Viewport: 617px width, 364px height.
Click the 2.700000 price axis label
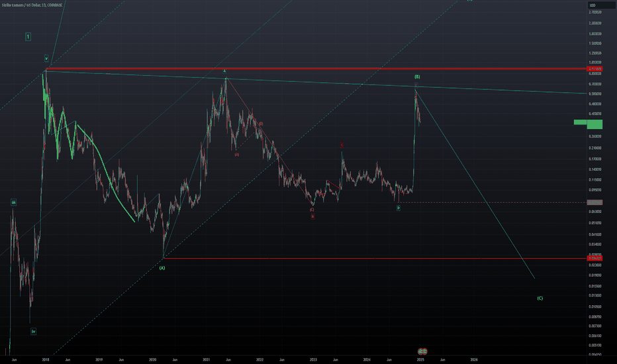595,13
